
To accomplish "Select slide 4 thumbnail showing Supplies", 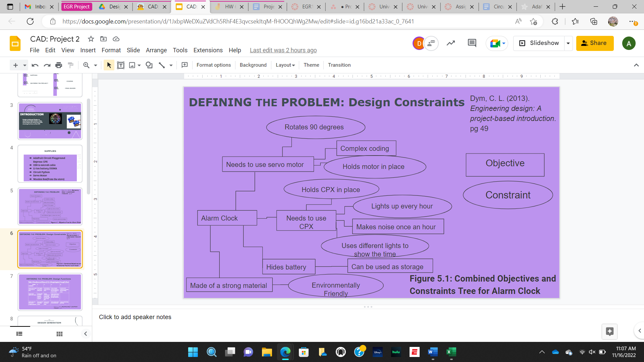I will coord(50,164).
